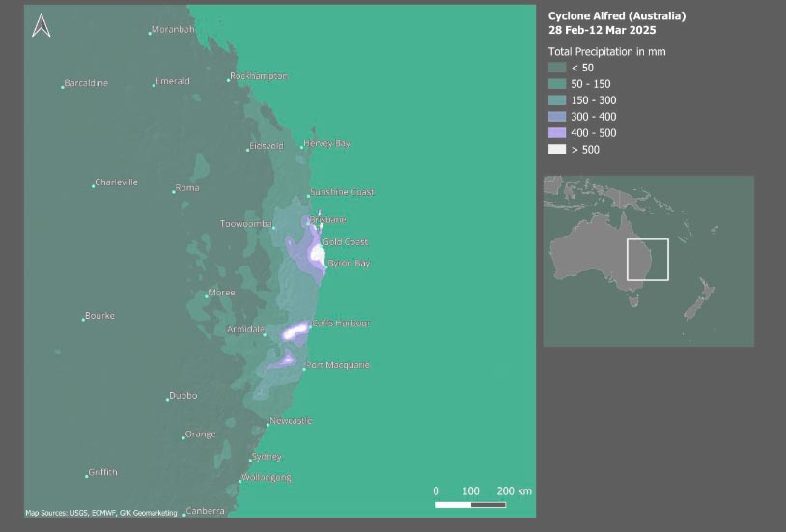
Task: Click the Moranbah city label
Action: (173, 30)
